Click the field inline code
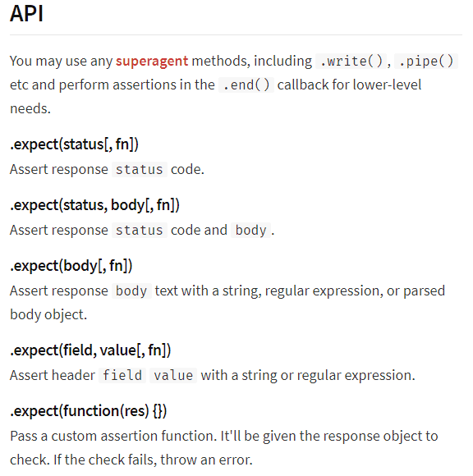The height and width of the screenshot is (476, 473). (122, 376)
